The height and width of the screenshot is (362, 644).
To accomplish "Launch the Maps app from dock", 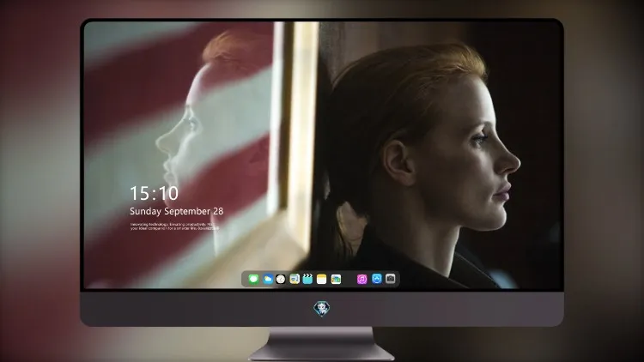I will point(294,279).
